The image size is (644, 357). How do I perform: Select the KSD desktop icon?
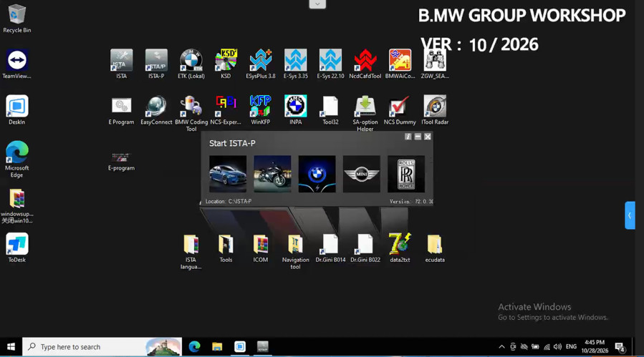point(226,60)
